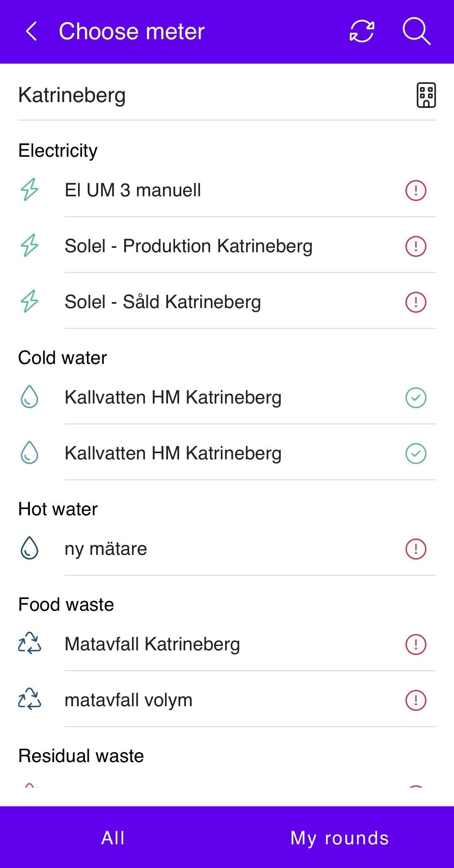This screenshot has width=454, height=868.
Task: Tap the Katrineberg property name field
Action: (x=72, y=95)
